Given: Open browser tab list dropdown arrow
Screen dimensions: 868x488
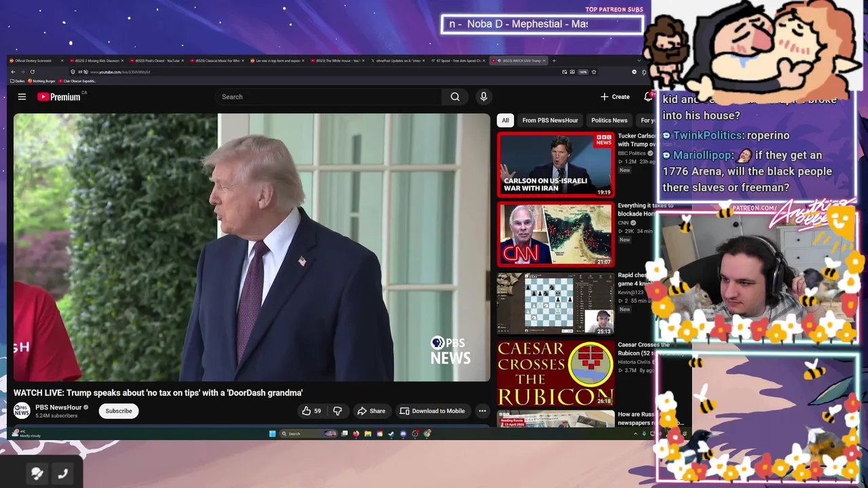Looking at the screenshot, I should pos(639,60).
